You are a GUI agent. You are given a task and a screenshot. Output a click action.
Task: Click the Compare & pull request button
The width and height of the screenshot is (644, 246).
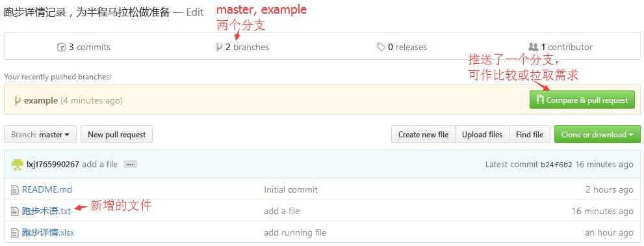point(582,100)
